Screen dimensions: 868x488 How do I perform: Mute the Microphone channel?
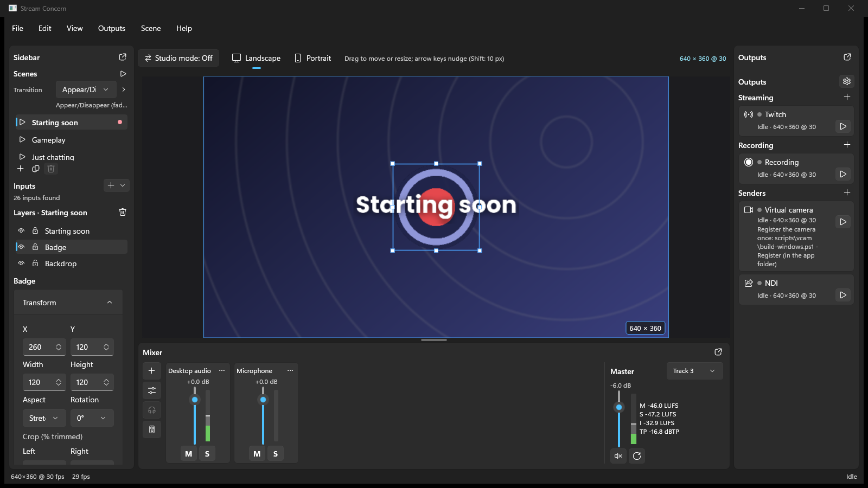tap(257, 454)
